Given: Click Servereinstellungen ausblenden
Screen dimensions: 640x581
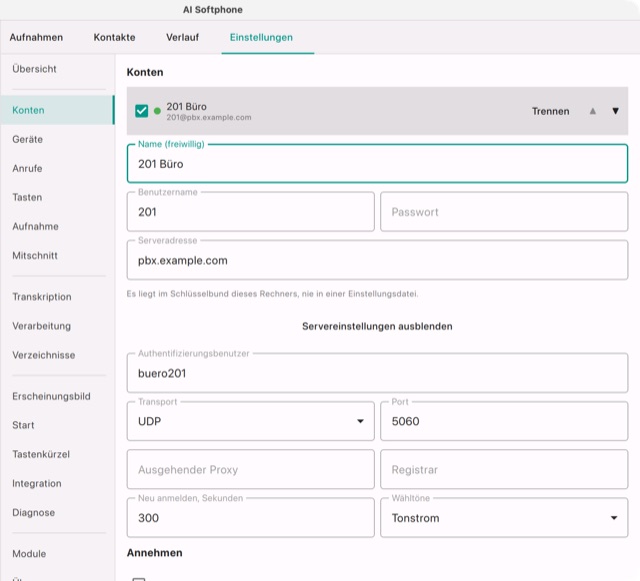Looking at the screenshot, I should click(x=377, y=326).
